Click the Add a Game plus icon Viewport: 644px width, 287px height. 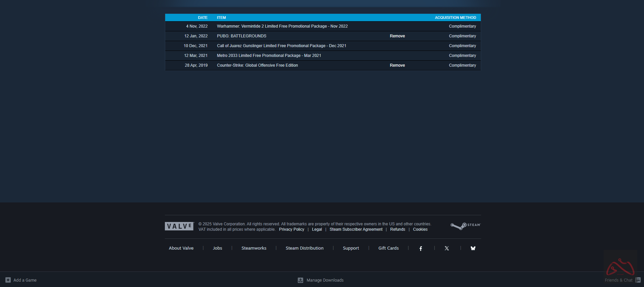pyautogui.click(x=8, y=280)
